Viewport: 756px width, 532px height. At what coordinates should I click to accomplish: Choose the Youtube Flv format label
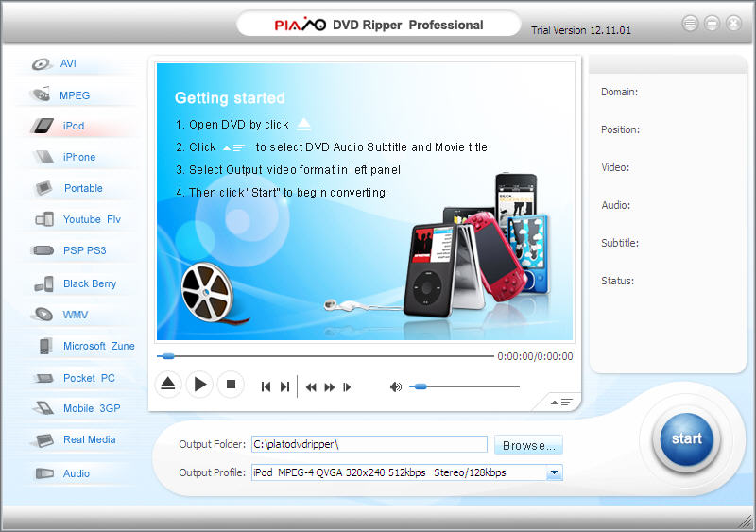coord(92,219)
